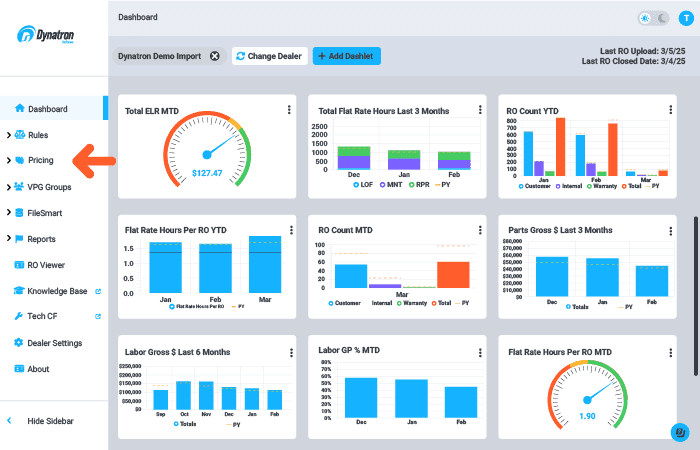Open Knowledge Base external link
The width and height of the screenshot is (700, 450).
point(57,291)
